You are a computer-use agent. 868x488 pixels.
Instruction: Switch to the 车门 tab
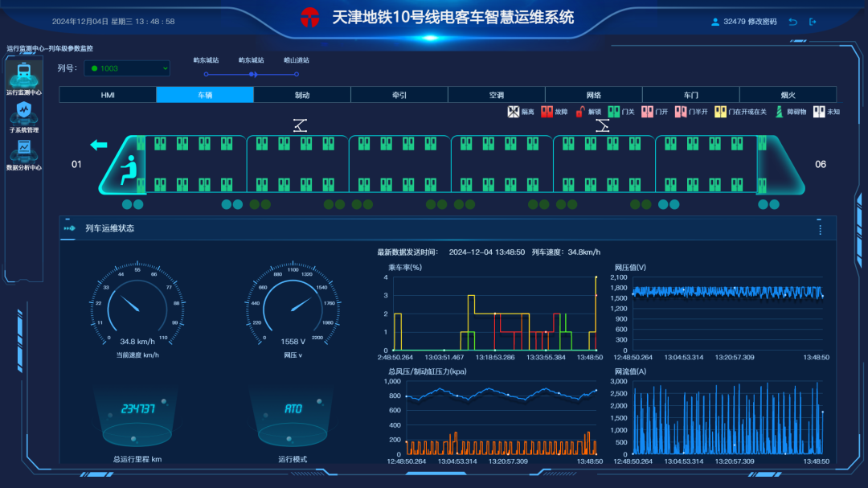(x=691, y=95)
